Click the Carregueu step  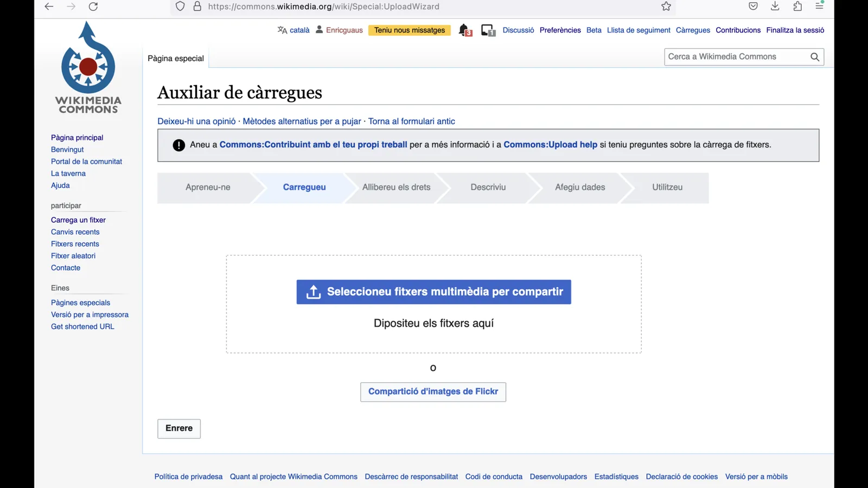[304, 188]
